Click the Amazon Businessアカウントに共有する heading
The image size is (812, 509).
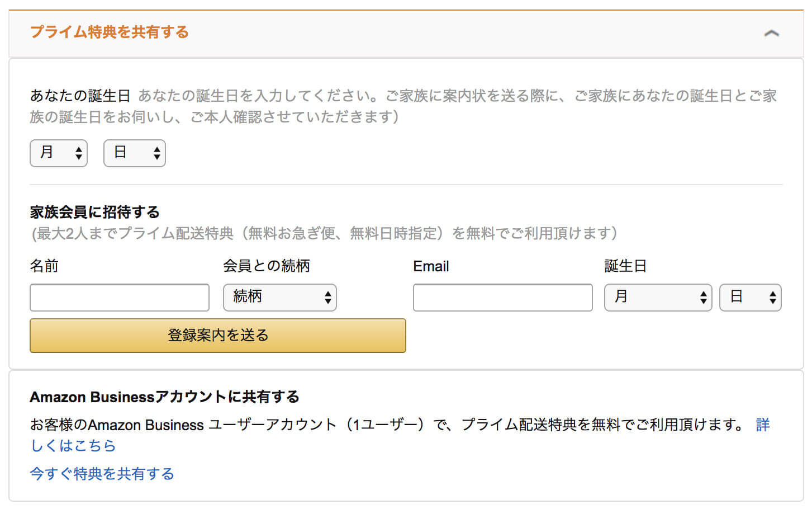click(x=164, y=397)
